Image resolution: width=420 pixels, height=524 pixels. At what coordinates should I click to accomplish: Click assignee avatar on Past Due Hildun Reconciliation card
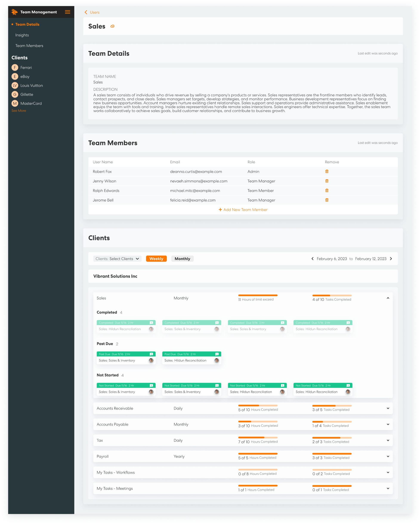pyautogui.click(x=216, y=361)
